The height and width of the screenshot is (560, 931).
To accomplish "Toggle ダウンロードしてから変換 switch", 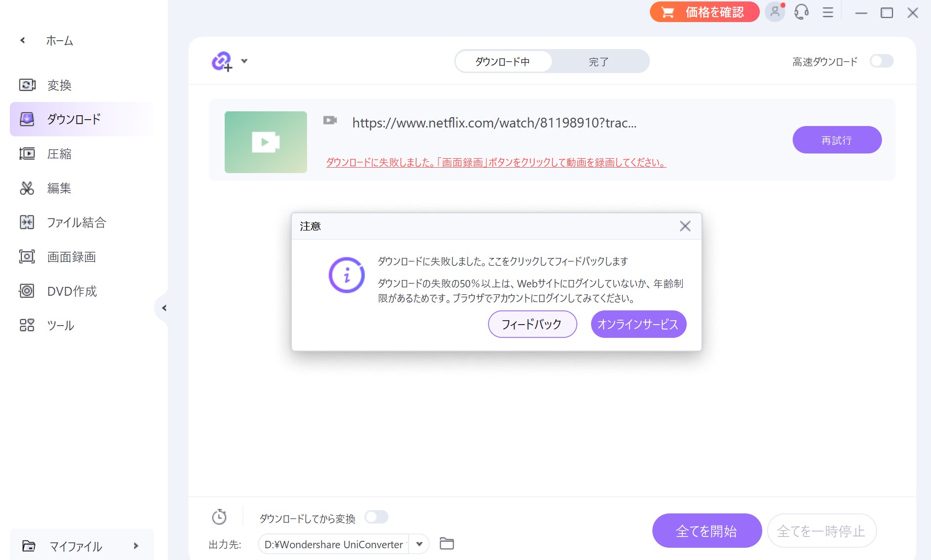I will pos(377,517).
